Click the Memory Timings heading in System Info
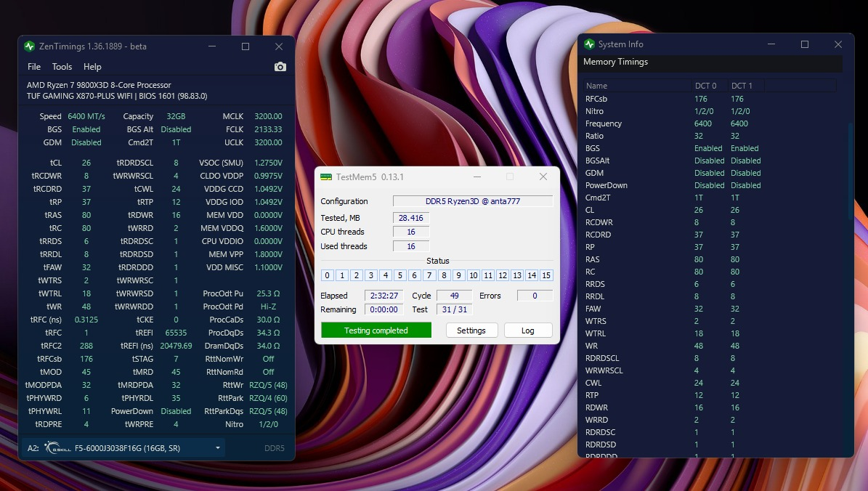Image resolution: width=868 pixels, height=491 pixels. [615, 62]
